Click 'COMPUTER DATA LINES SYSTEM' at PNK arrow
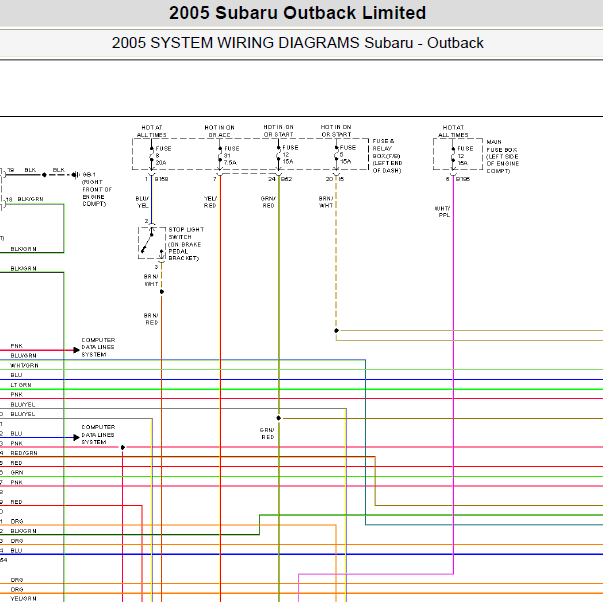Viewport: 603px width, 602px height. [x=98, y=347]
